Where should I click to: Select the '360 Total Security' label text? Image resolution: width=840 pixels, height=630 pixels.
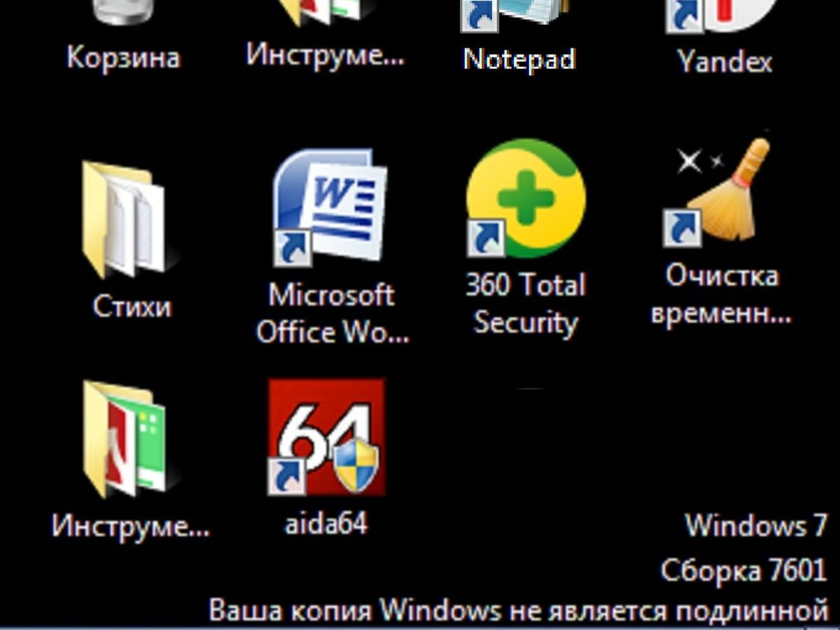pos(526,304)
